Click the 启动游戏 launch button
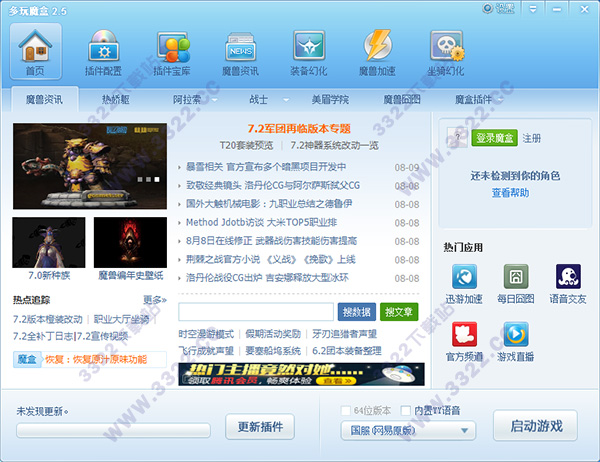Viewport: 600px width, 462px height. click(x=536, y=426)
